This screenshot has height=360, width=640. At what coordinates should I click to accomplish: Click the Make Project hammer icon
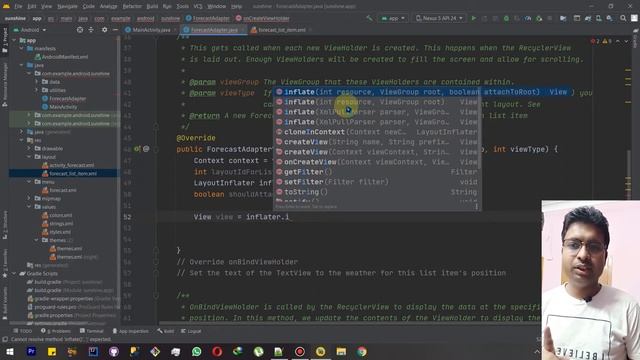[369, 18]
